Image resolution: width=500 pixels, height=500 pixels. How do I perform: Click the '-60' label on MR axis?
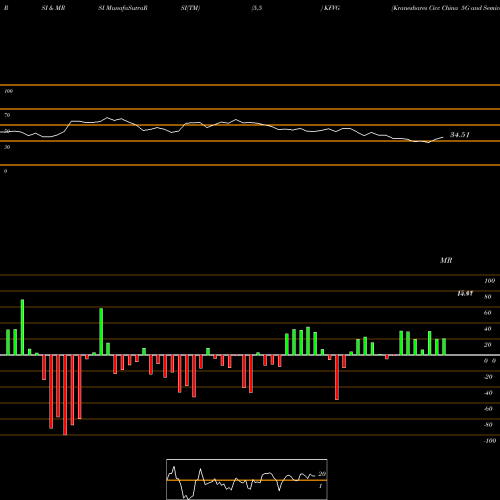(x=488, y=409)
